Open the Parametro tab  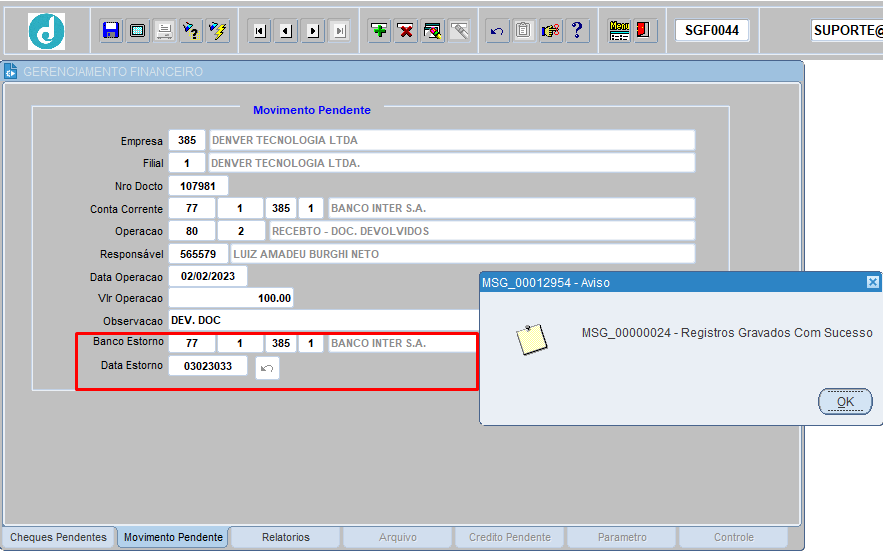tap(622, 537)
